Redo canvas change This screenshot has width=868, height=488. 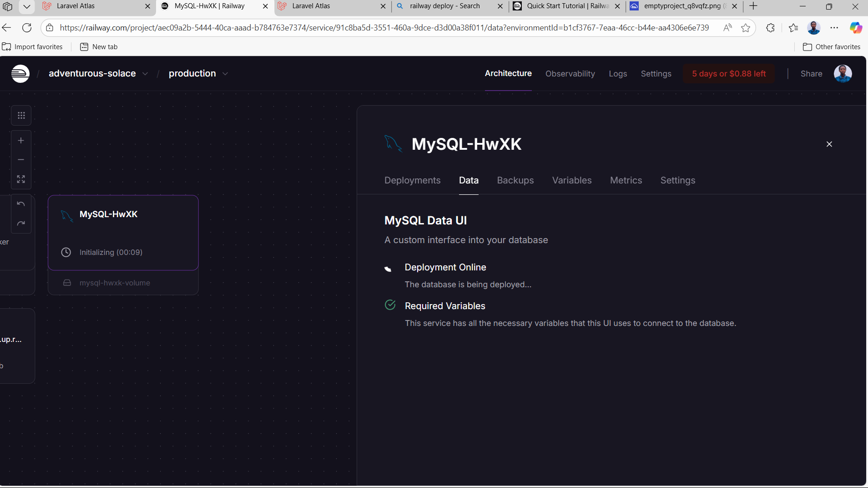click(21, 224)
